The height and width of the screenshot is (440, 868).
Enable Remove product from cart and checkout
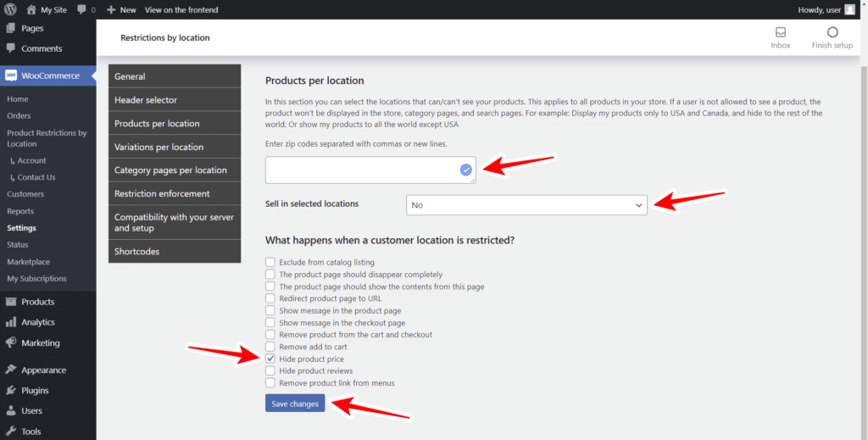pos(270,334)
